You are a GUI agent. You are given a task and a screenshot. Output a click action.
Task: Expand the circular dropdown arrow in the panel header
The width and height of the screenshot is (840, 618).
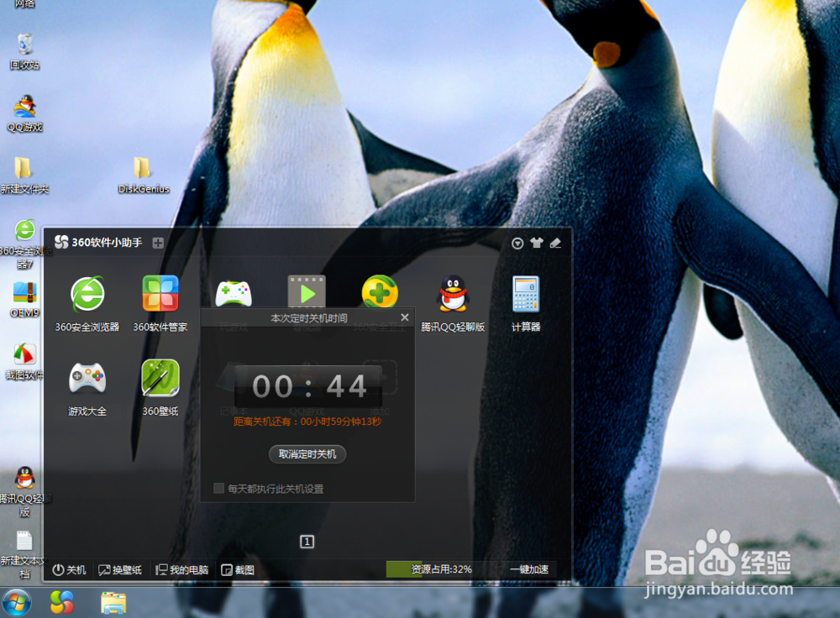click(x=517, y=244)
